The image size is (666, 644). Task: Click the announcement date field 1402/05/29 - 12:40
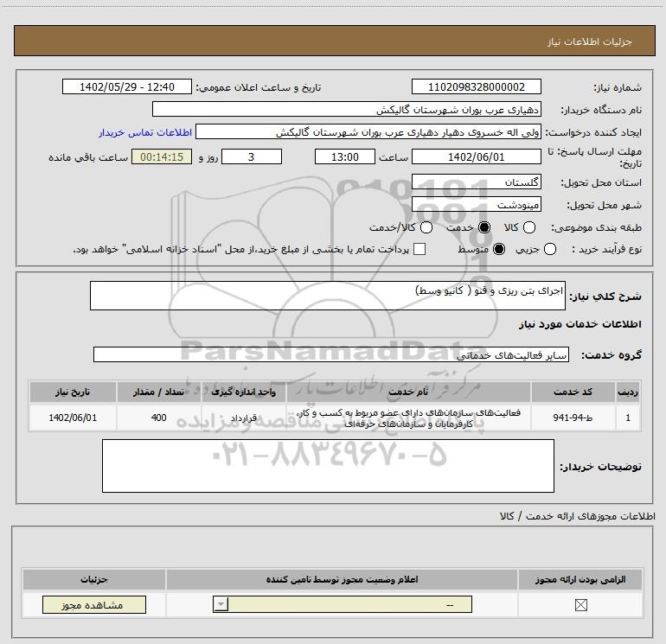(x=127, y=86)
